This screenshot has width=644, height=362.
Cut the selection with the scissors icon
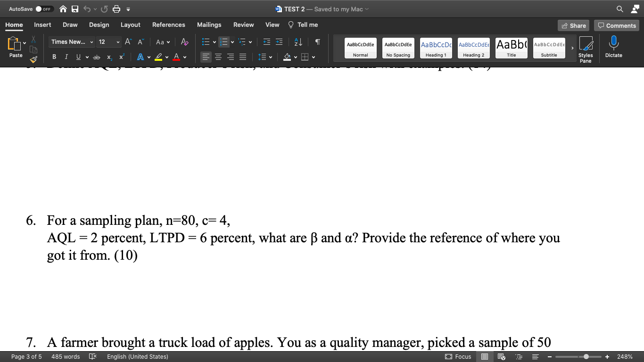[33, 40]
